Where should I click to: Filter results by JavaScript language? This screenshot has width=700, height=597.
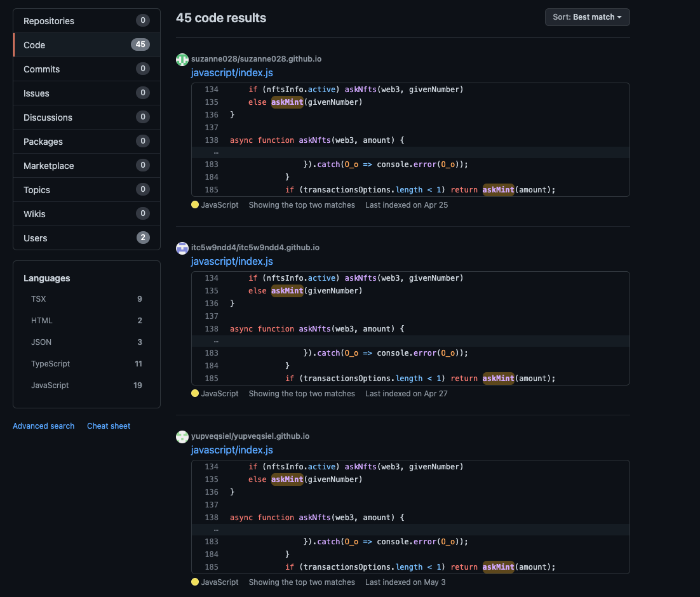click(86, 385)
